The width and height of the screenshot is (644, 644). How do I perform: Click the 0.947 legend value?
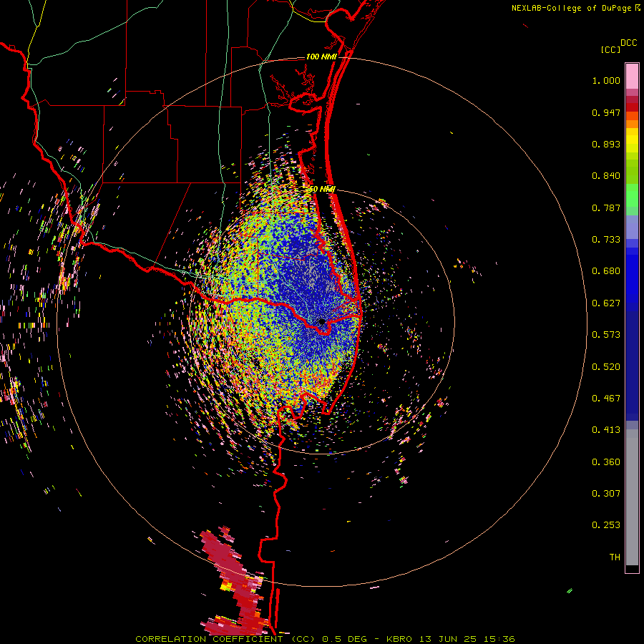(606, 112)
